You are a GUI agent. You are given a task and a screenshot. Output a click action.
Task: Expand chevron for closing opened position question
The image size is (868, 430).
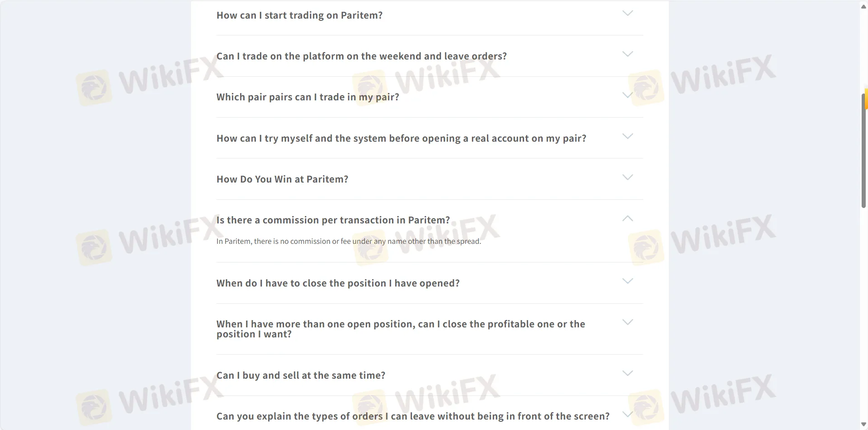[628, 281]
